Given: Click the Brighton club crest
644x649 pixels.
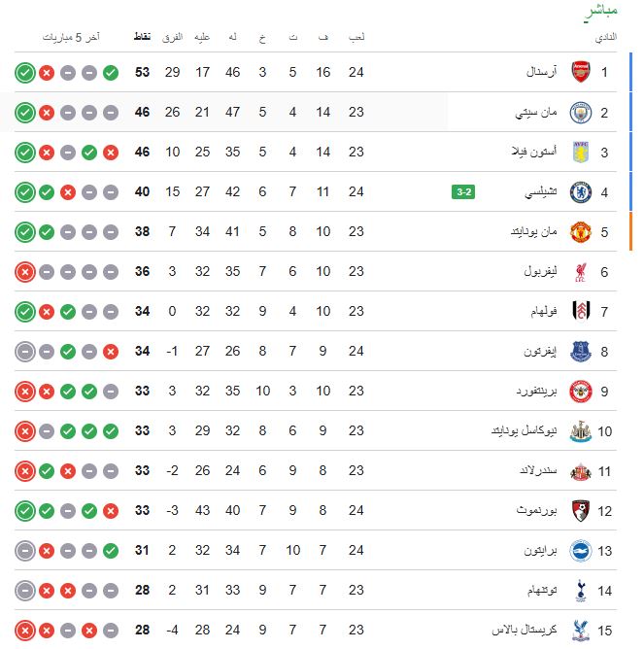Looking at the screenshot, I should (x=580, y=549).
